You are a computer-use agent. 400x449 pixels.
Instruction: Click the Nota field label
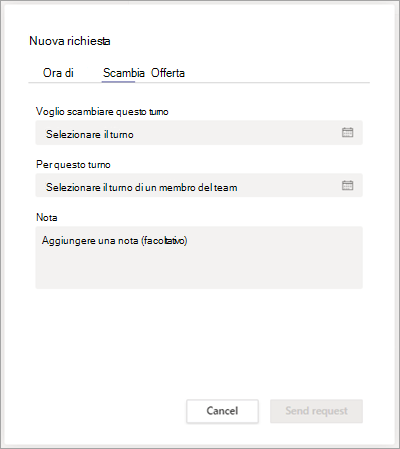[x=47, y=218]
